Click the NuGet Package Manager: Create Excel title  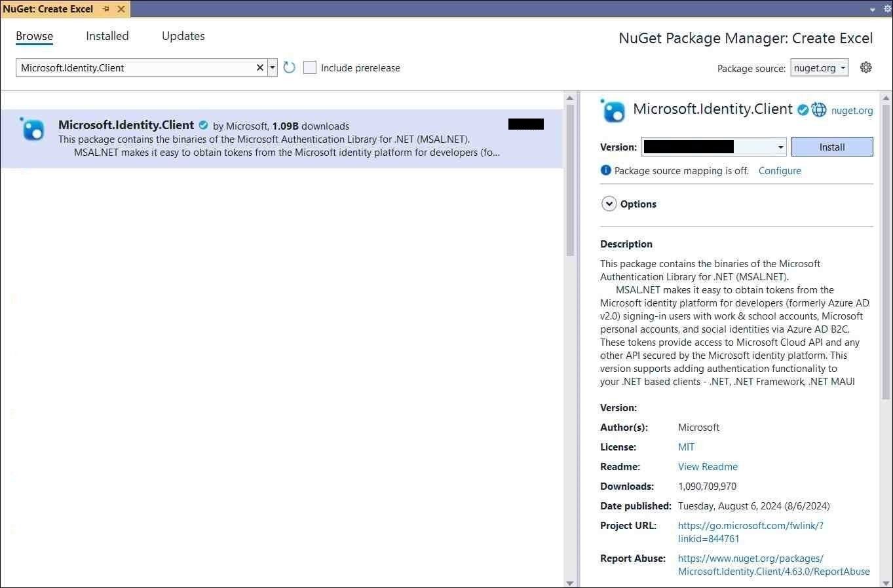click(746, 38)
